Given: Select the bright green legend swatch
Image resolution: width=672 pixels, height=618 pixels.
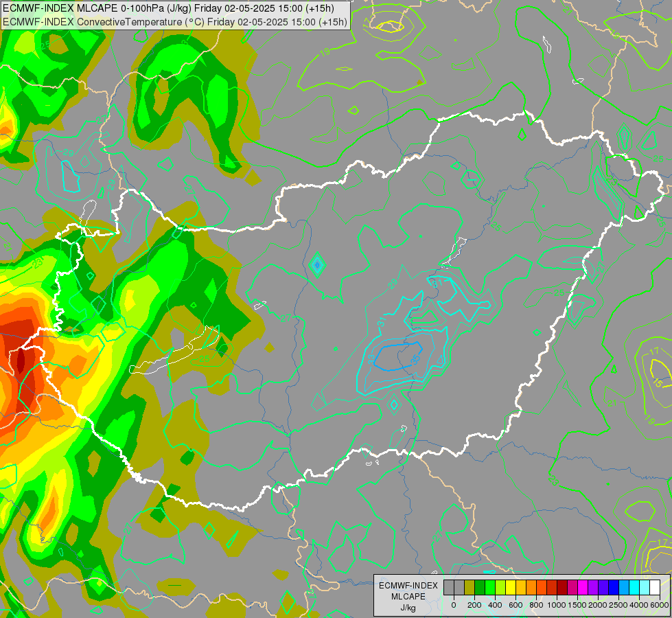Looking at the screenshot, I should [x=490, y=588].
